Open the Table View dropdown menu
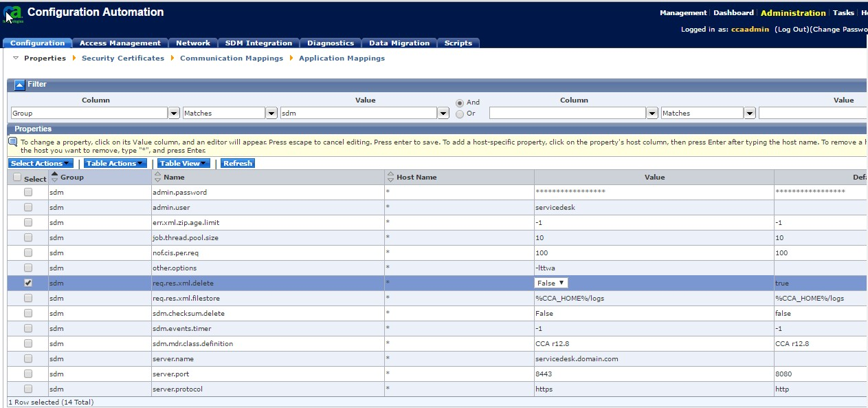 tap(183, 164)
